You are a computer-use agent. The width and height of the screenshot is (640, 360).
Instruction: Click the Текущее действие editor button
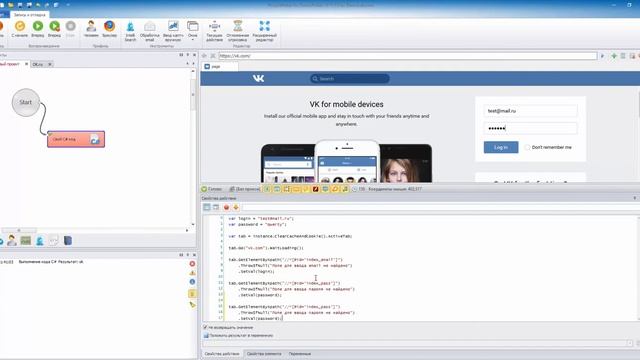tap(214, 31)
